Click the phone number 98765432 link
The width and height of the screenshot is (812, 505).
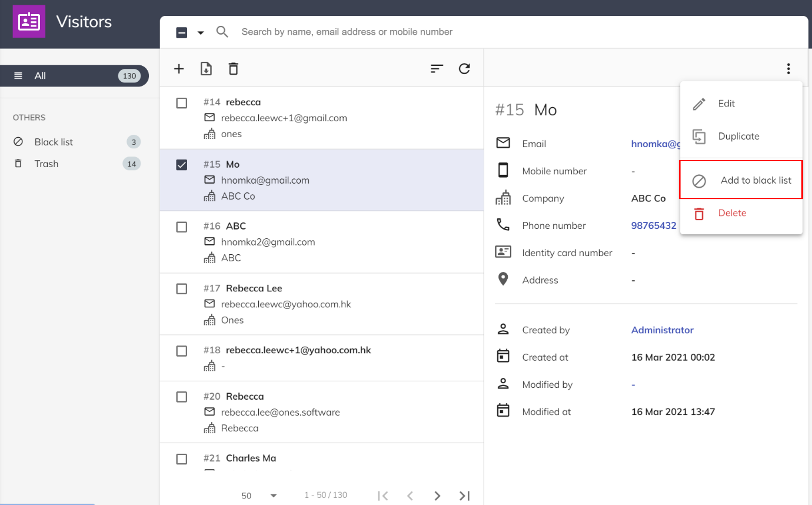[653, 226]
